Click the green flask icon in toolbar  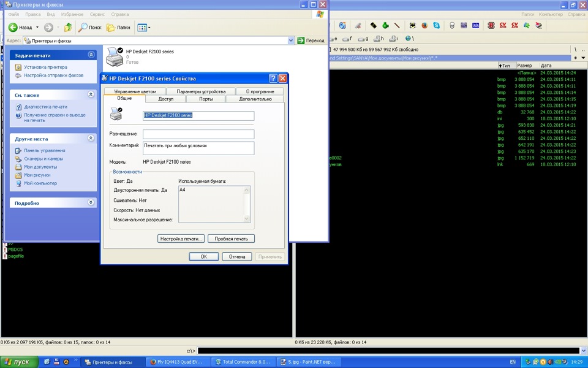385,26
